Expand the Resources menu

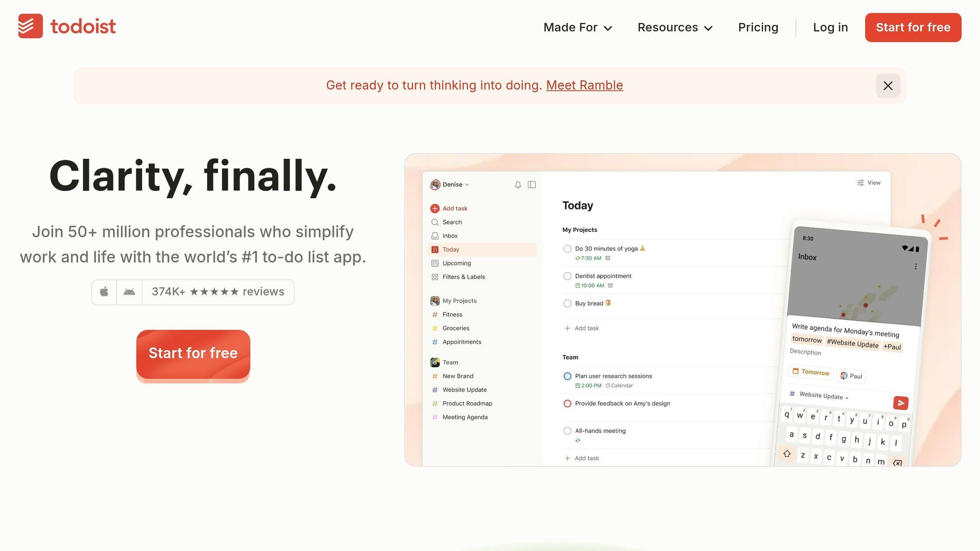point(674,27)
